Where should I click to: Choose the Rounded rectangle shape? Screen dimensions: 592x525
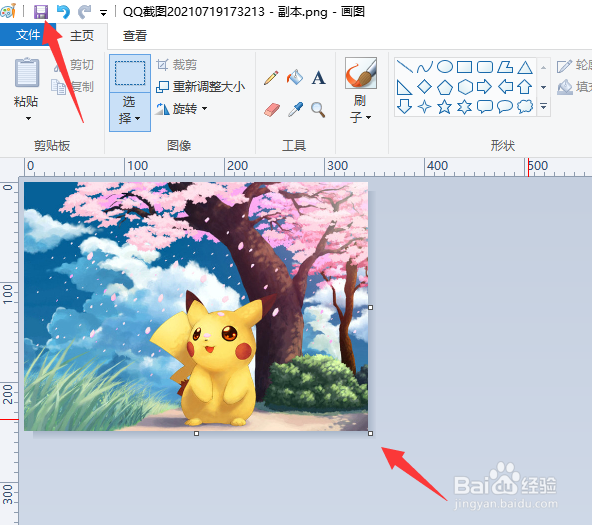(x=485, y=67)
